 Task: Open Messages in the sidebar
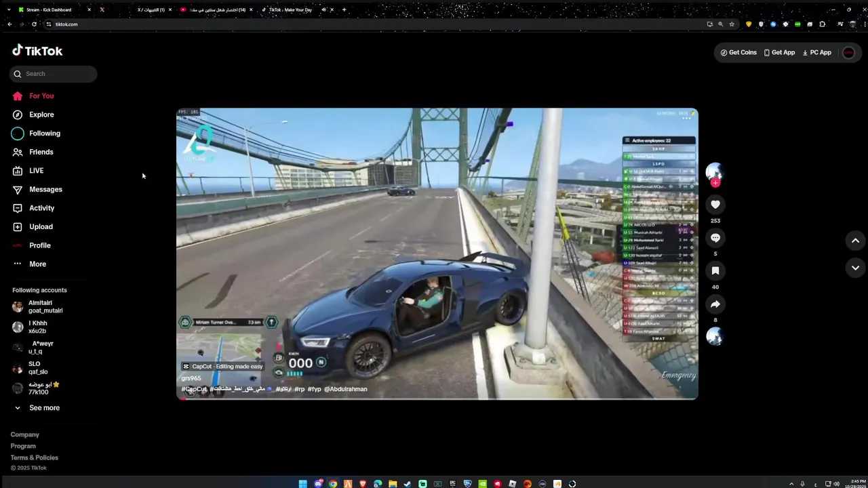[45, 189]
